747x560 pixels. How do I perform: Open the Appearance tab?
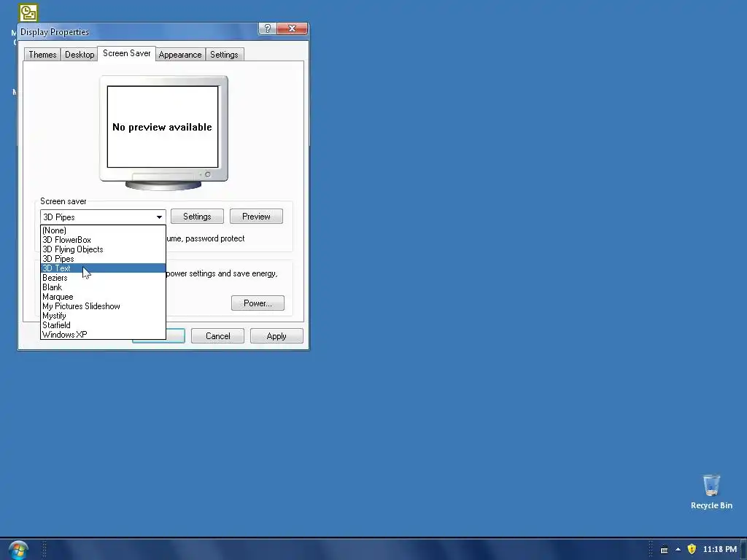coord(180,54)
